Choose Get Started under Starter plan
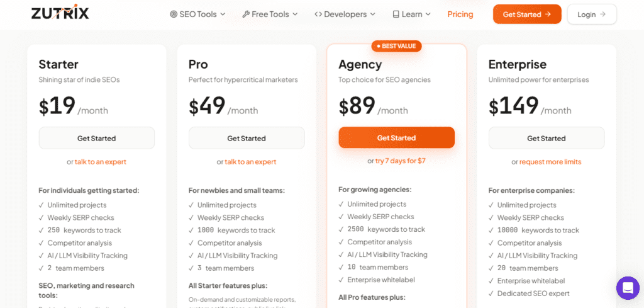This screenshot has width=644, height=308. coord(96,138)
